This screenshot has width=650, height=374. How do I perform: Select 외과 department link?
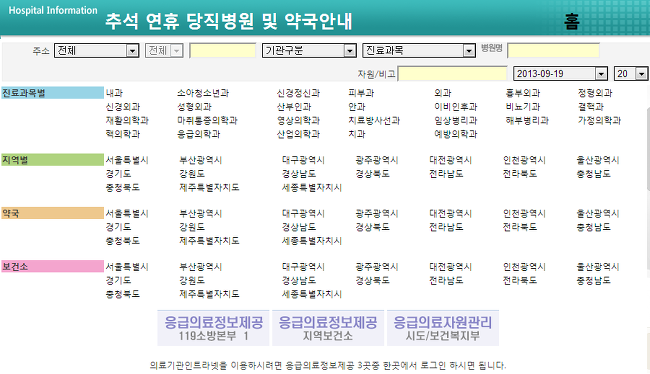(443, 93)
